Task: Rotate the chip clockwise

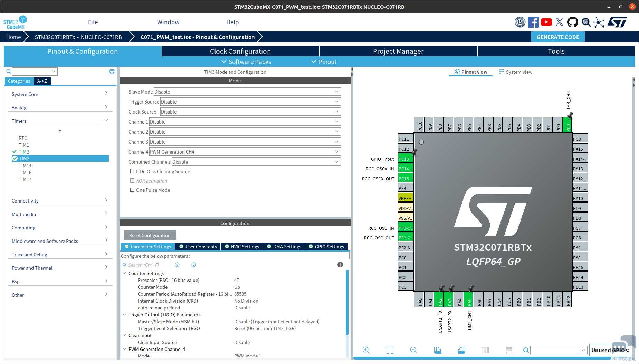Action: (438, 350)
